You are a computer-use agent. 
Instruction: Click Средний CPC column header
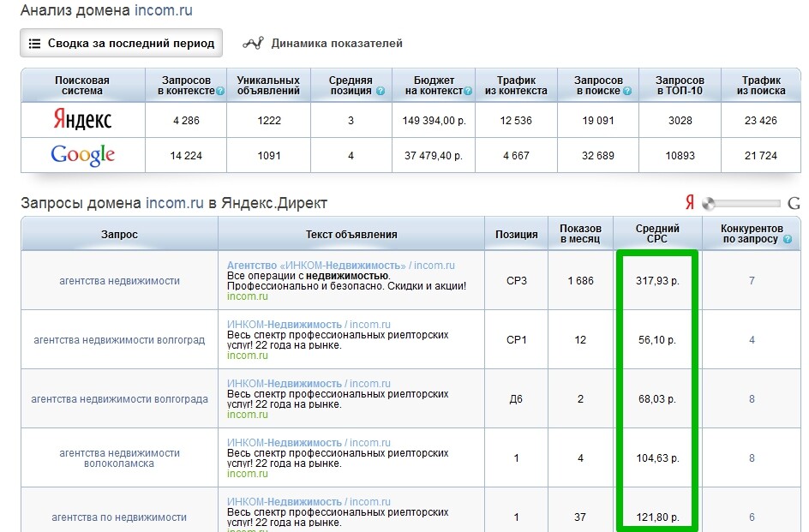(657, 234)
